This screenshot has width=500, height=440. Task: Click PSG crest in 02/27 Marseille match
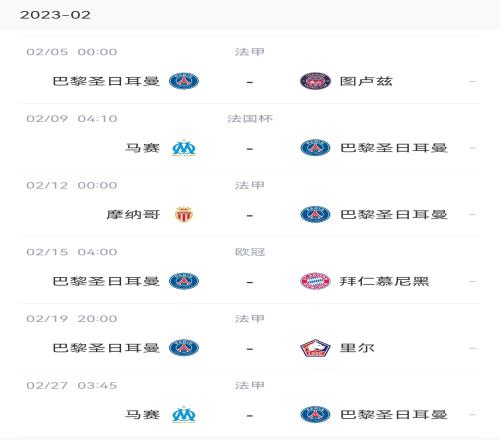[x=315, y=414]
